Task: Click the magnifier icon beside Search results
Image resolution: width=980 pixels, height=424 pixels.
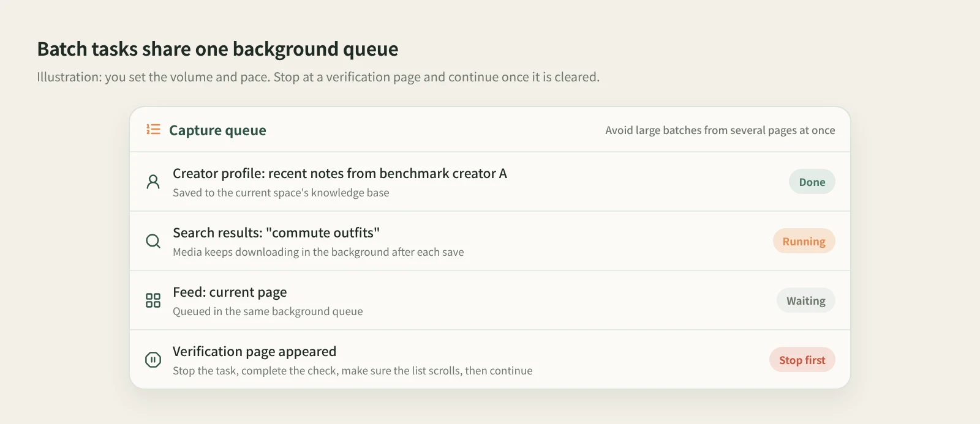Action: pyautogui.click(x=153, y=241)
